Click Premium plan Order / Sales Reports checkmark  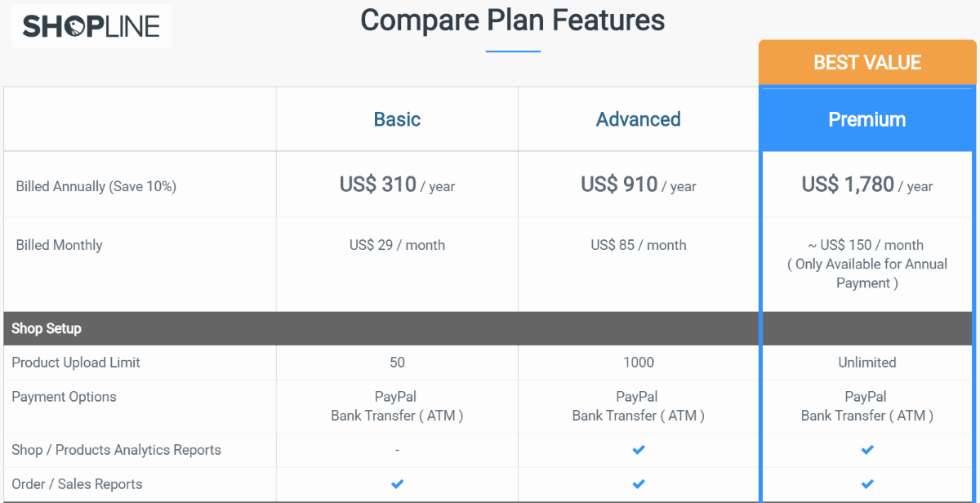tap(867, 484)
